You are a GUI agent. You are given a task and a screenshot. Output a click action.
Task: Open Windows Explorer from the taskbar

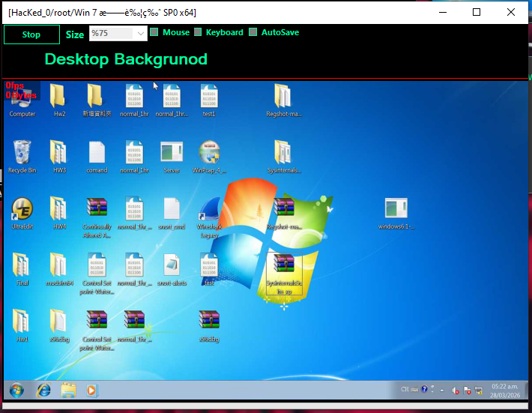coord(68,390)
